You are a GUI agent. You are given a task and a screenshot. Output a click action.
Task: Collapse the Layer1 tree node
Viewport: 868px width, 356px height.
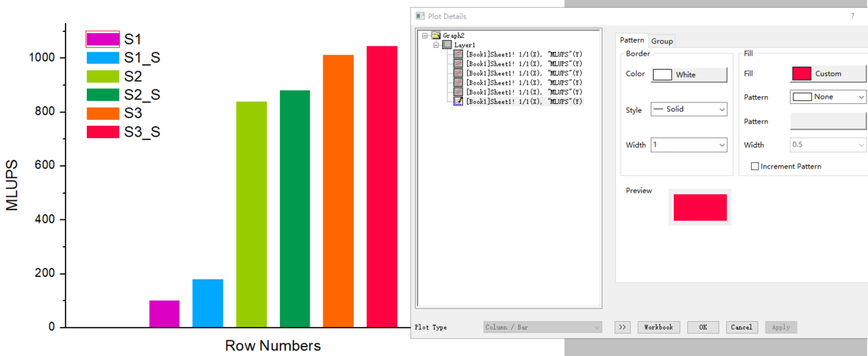[436, 44]
